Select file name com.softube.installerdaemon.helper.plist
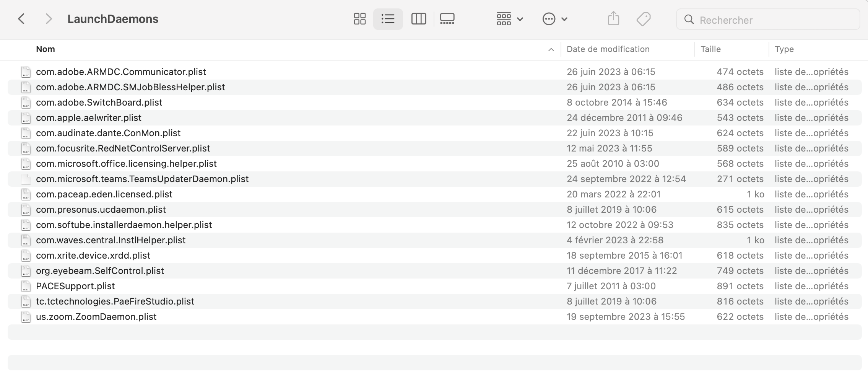Screen dimensions: 868x378 [x=124, y=225]
